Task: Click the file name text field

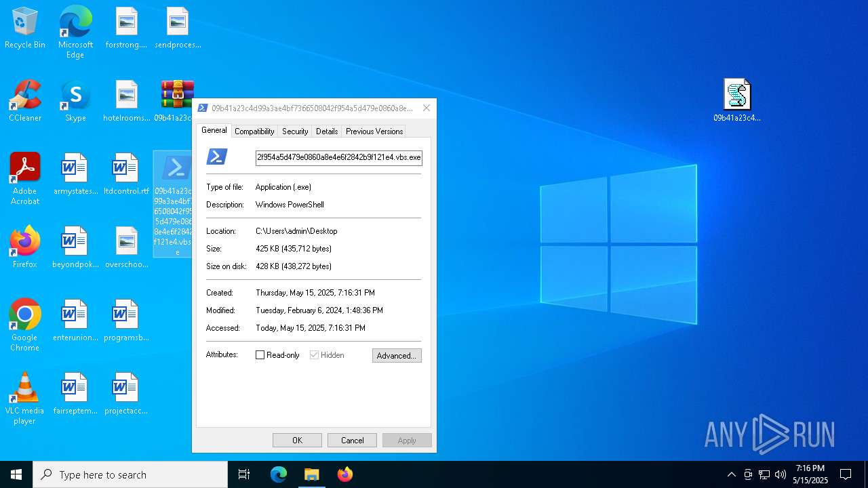Action: [339, 157]
